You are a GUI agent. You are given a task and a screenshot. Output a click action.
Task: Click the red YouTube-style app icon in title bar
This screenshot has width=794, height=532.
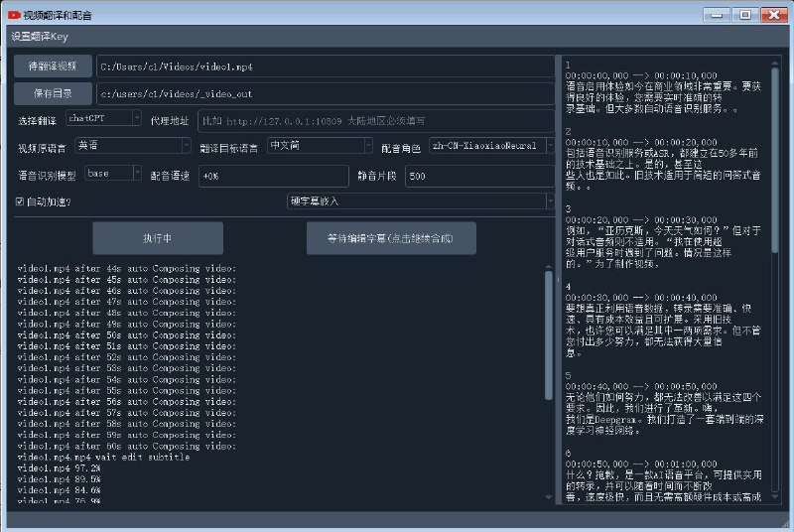click(x=14, y=15)
